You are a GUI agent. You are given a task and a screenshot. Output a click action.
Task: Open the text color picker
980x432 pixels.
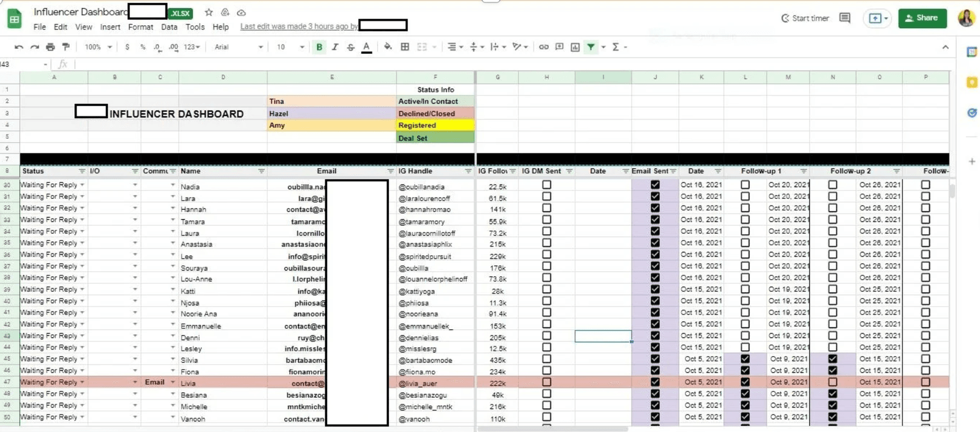(366, 47)
